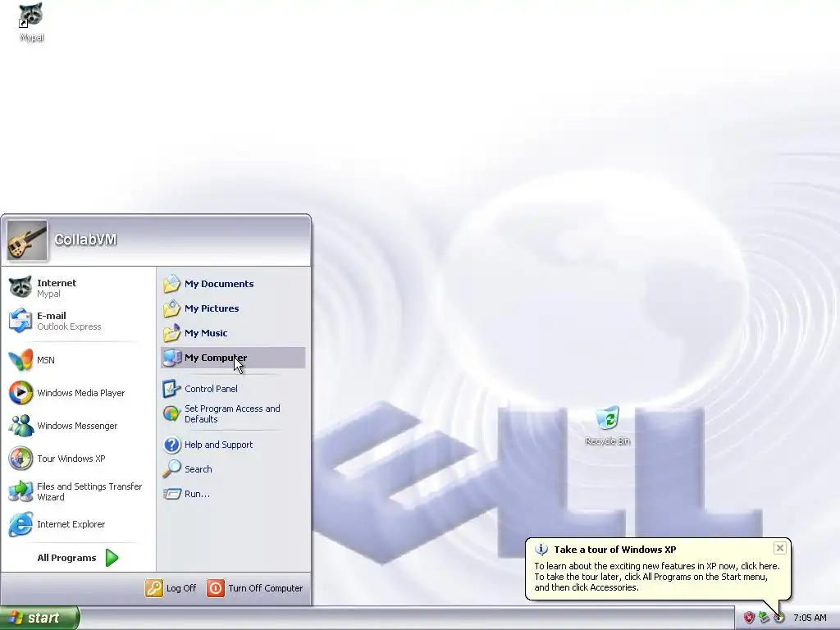Click the Turn Off Computer label
This screenshot has height=630, width=840.
pos(266,587)
